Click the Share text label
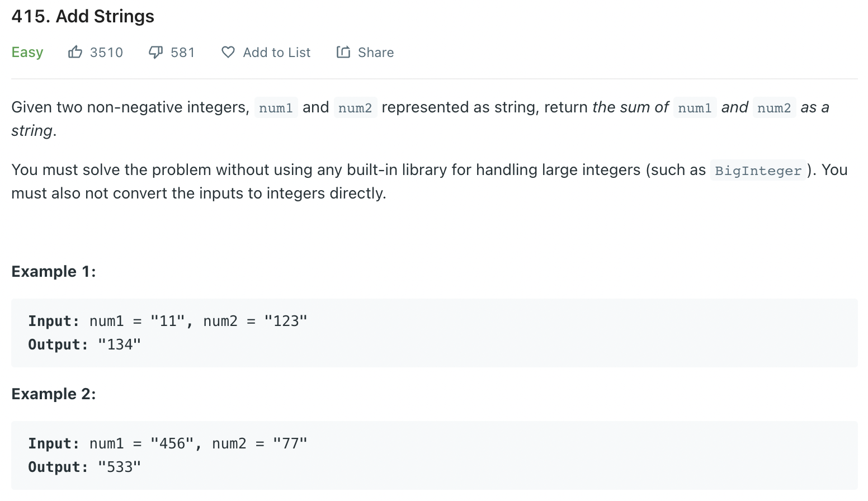The image size is (868, 501). 376,53
